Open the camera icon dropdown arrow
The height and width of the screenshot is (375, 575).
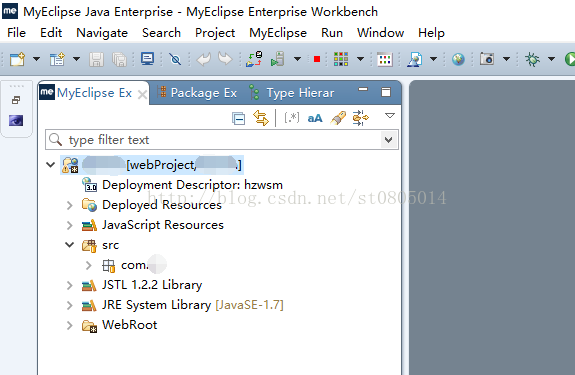click(x=506, y=59)
